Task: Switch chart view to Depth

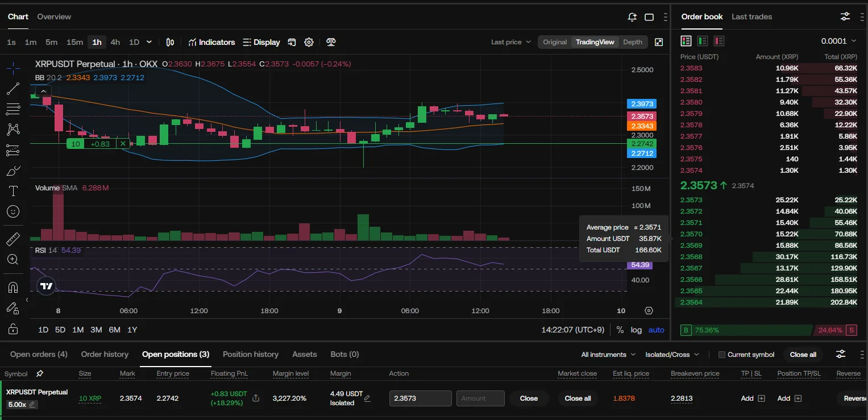Action: point(632,42)
